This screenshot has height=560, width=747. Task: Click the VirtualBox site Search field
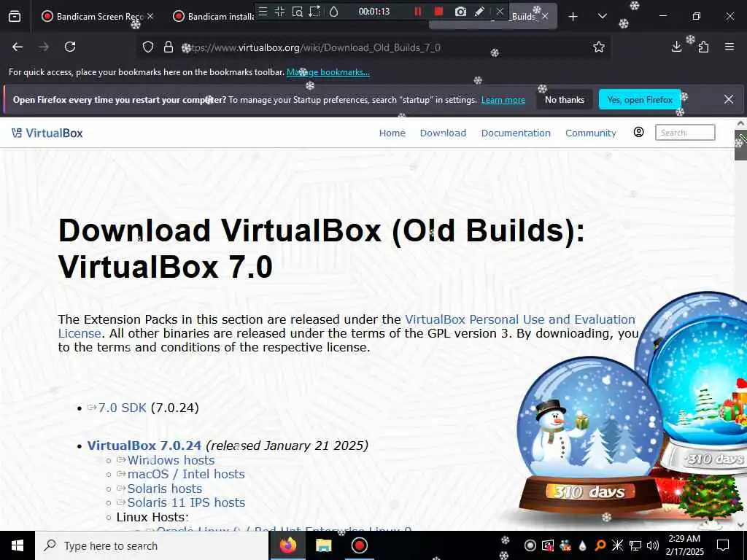click(685, 133)
